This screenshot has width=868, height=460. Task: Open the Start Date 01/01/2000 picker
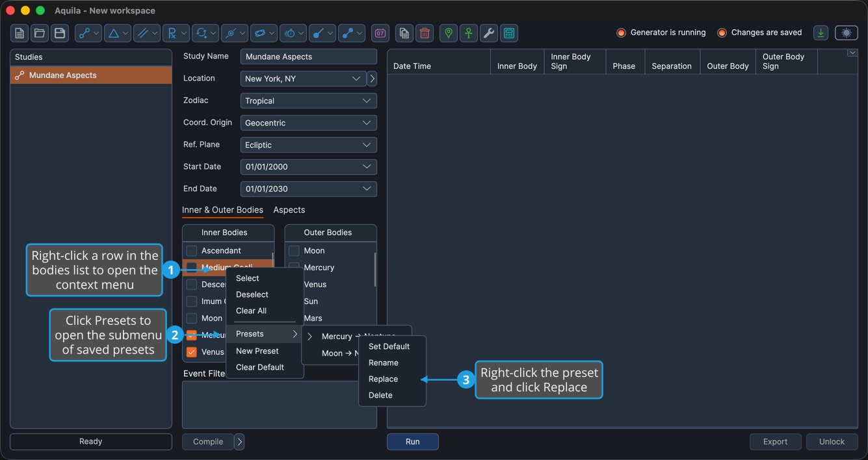(309, 167)
